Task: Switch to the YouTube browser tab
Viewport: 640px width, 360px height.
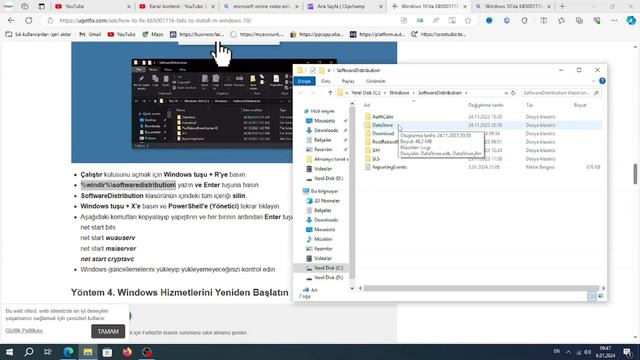Action: [x=92, y=7]
